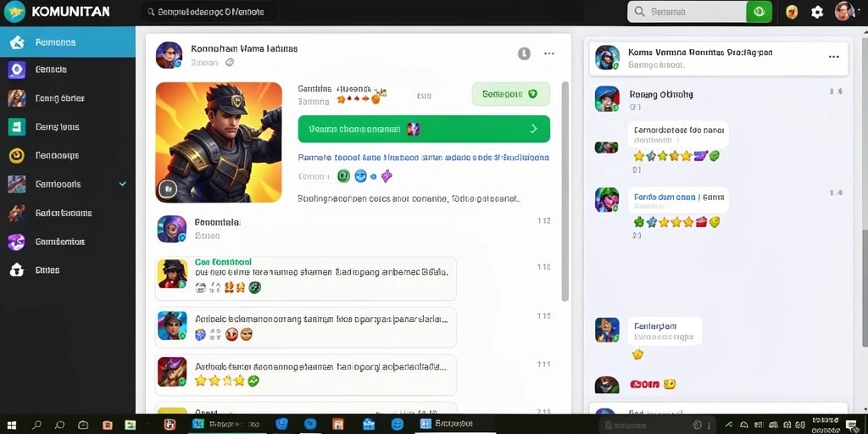Open the notification center icon in the taskbar

point(851,426)
